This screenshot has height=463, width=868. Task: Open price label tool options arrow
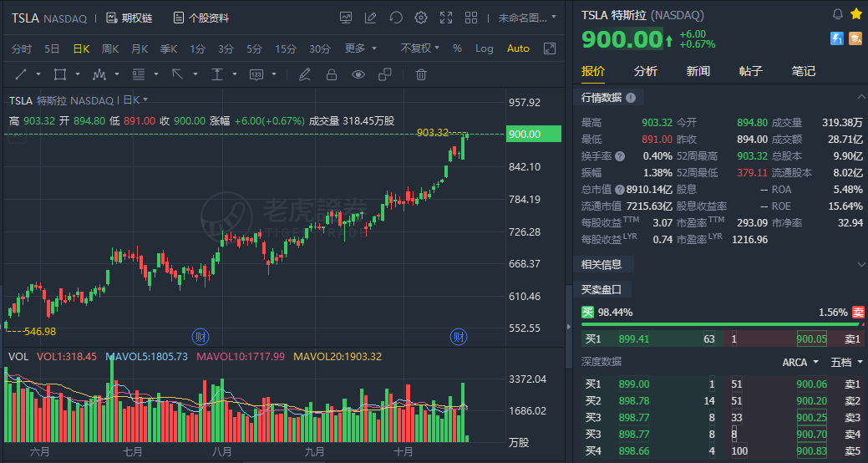tap(274, 74)
